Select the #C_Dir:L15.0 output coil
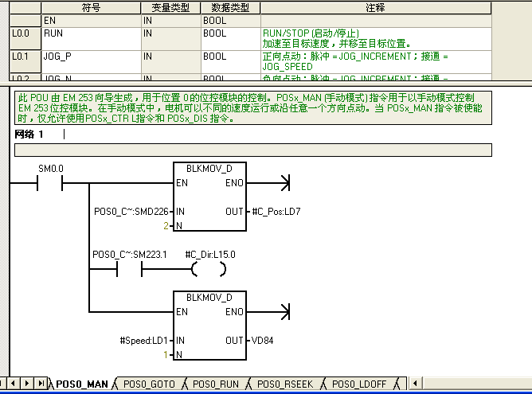This screenshot has width=532, height=394. (208, 269)
